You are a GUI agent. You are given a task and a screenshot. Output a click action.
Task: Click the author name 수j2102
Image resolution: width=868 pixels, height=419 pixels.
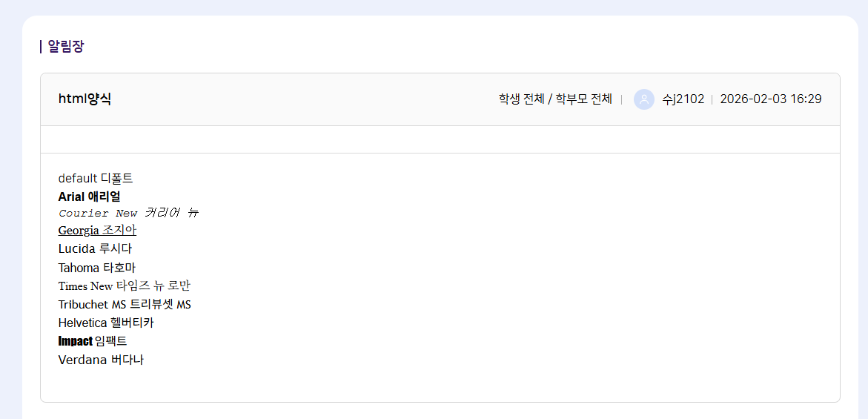point(683,99)
